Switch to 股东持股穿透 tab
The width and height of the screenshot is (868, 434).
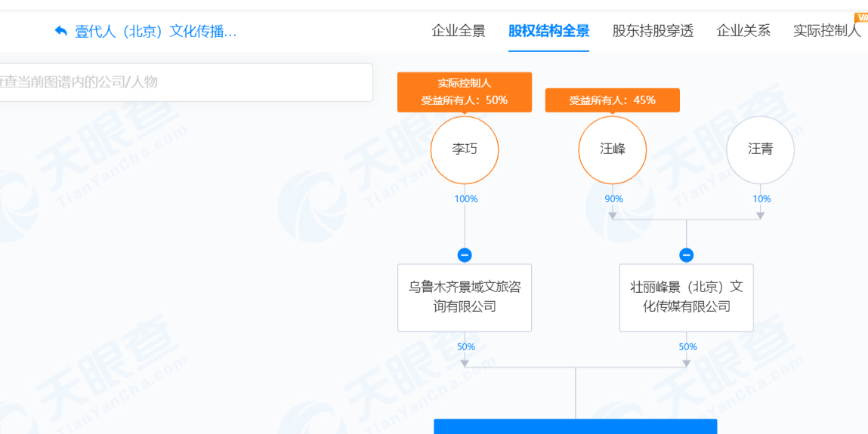[653, 31]
